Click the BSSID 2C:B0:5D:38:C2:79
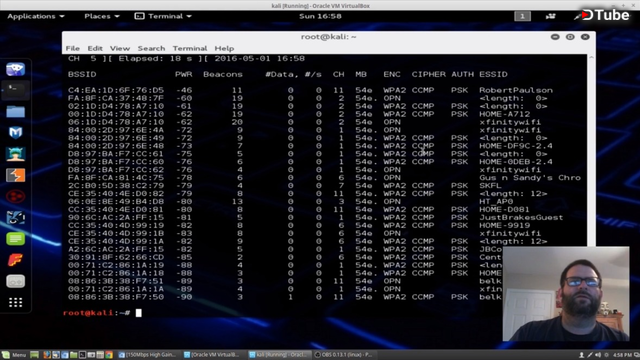Image resolution: width=640 pixels, height=360 pixels. [x=116, y=185]
